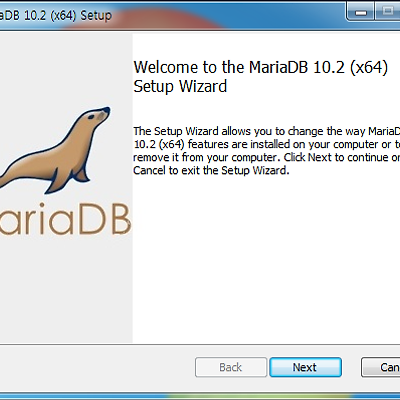Click the sea lion's head
This screenshot has width=400, height=400.
pos(97,117)
